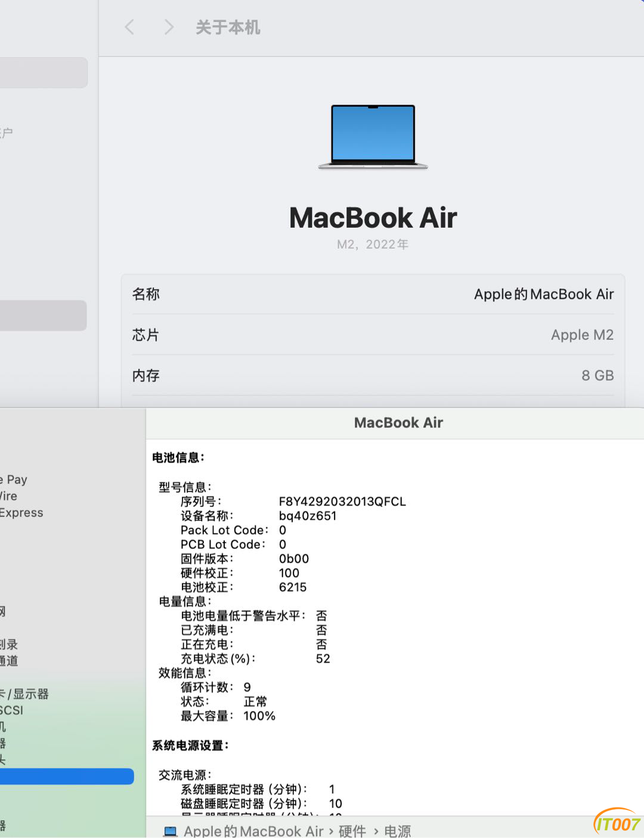Click the '效能信息:' subheading
644x838 pixels.
tap(185, 673)
